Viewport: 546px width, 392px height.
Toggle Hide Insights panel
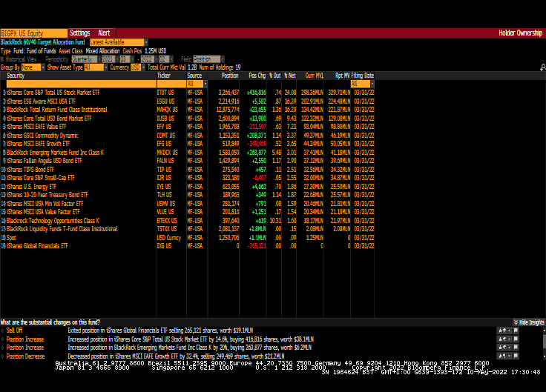[x=530, y=322]
